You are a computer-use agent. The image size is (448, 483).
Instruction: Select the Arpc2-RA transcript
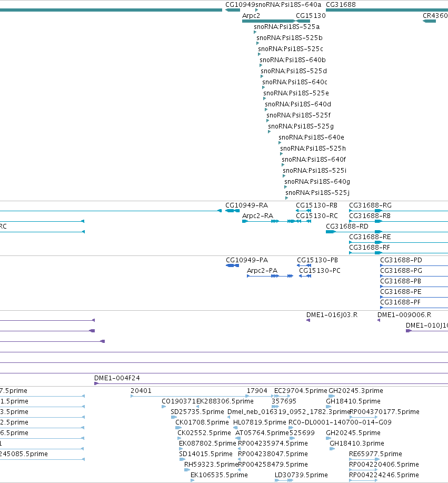(269, 221)
